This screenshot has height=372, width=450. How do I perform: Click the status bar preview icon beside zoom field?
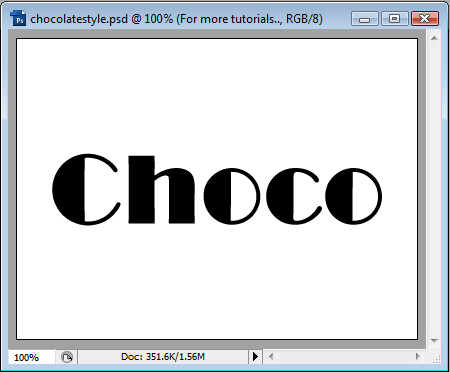click(67, 357)
